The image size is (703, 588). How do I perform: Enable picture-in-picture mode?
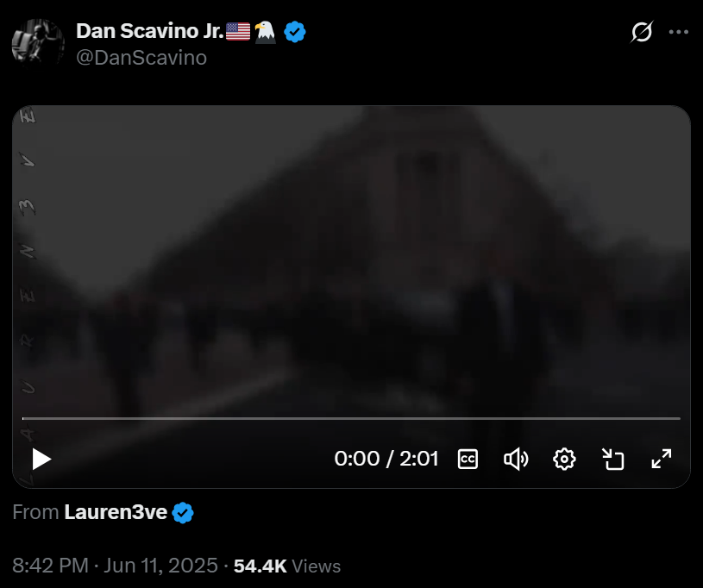pos(613,460)
